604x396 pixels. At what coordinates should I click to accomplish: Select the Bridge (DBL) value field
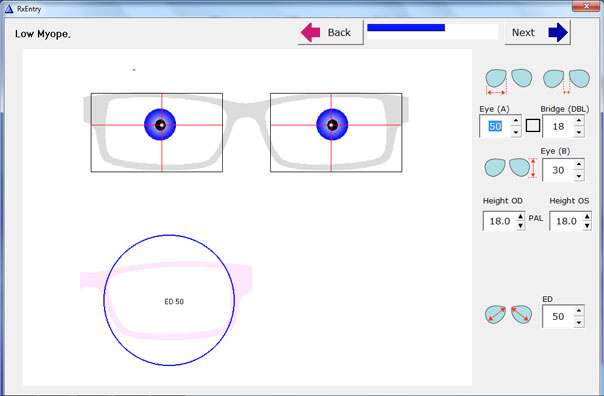point(558,126)
